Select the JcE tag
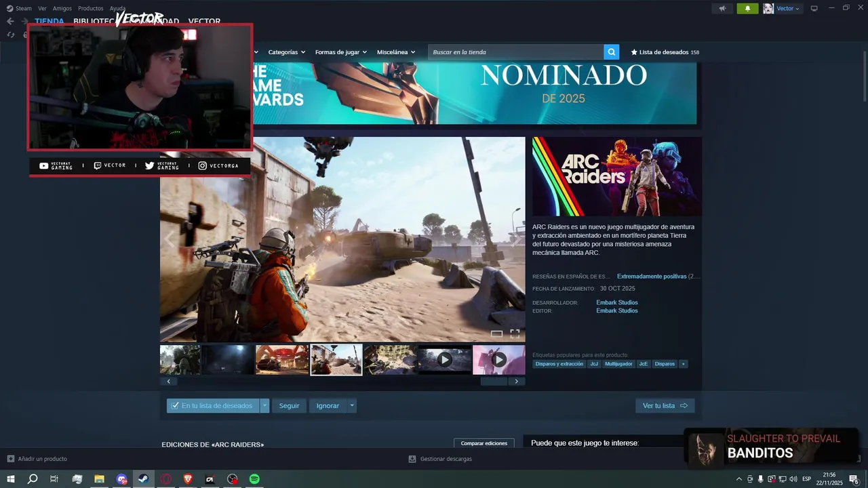The height and width of the screenshot is (488, 868). (643, 364)
